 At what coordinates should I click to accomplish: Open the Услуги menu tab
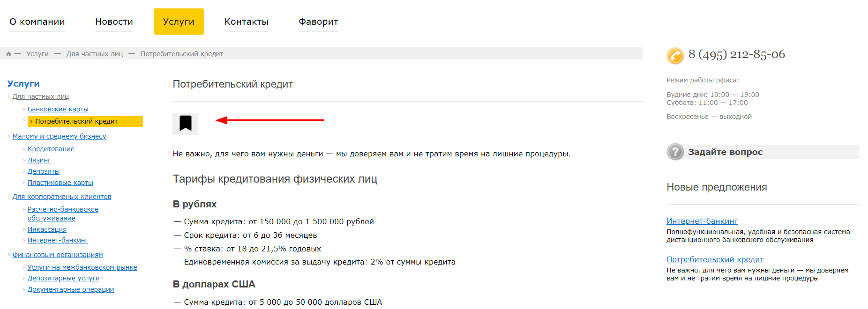(x=179, y=22)
